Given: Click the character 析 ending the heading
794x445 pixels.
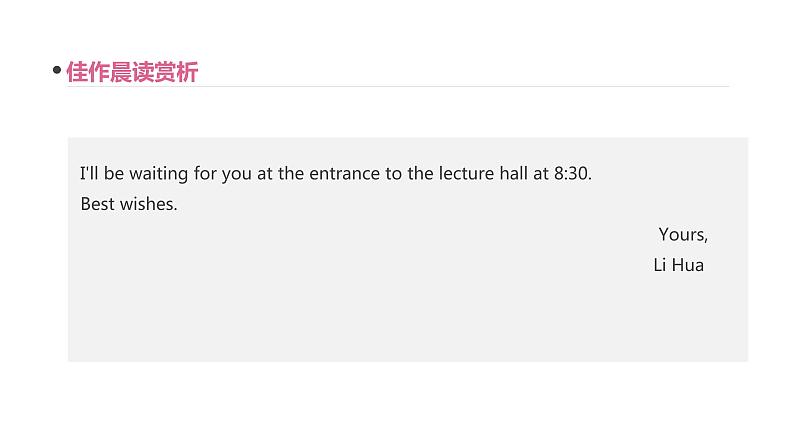Looking at the screenshot, I should point(187,71).
